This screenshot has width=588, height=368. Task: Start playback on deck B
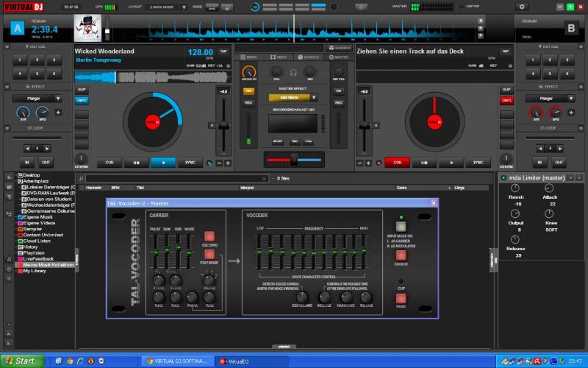(451, 163)
